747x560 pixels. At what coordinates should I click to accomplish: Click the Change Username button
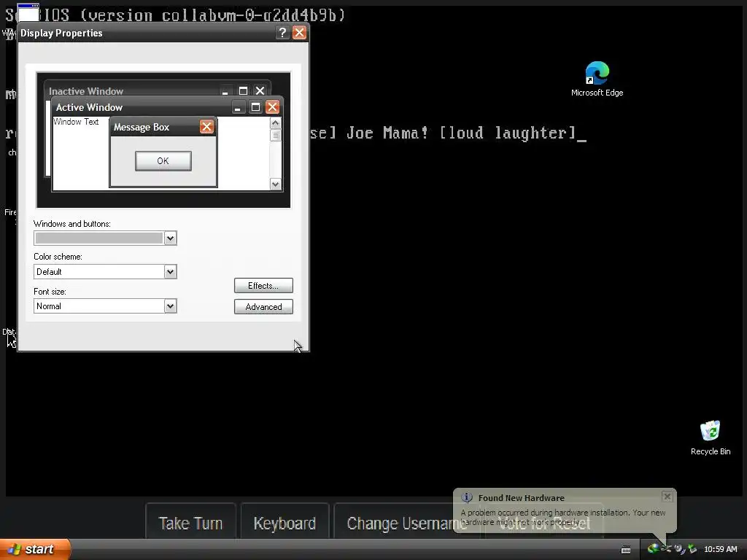406,524
